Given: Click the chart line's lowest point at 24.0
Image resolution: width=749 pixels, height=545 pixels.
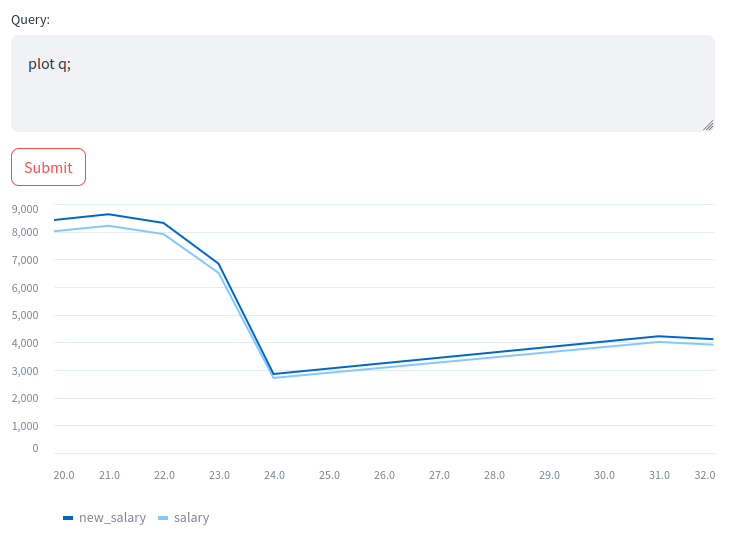Looking at the screenshot, I should point(273,374).
